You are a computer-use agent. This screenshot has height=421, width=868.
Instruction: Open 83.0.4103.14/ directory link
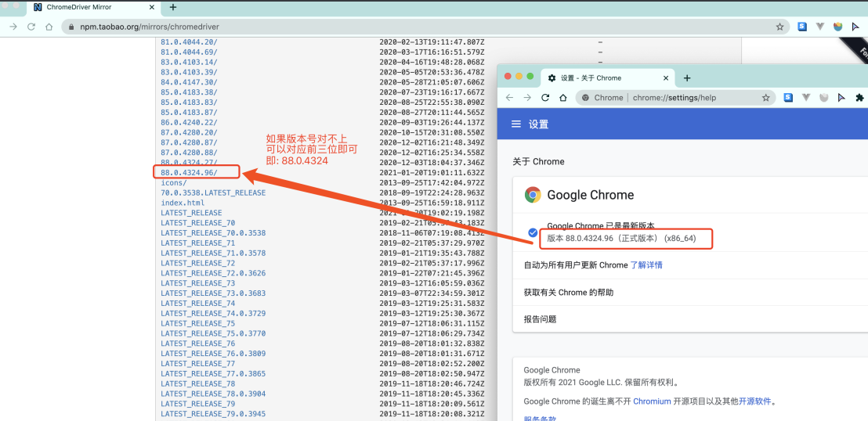(x=190, y=62)
